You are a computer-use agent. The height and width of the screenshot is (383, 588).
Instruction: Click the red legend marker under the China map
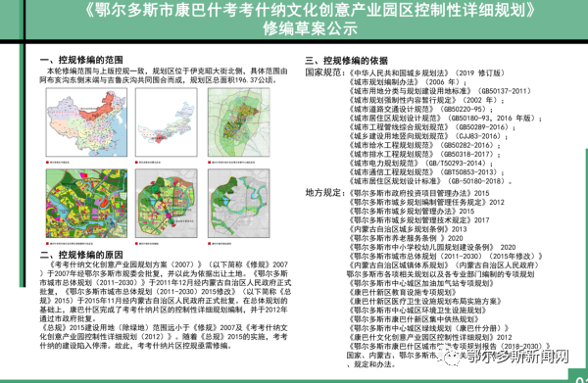pyautogui.click(x=48, y=163)
